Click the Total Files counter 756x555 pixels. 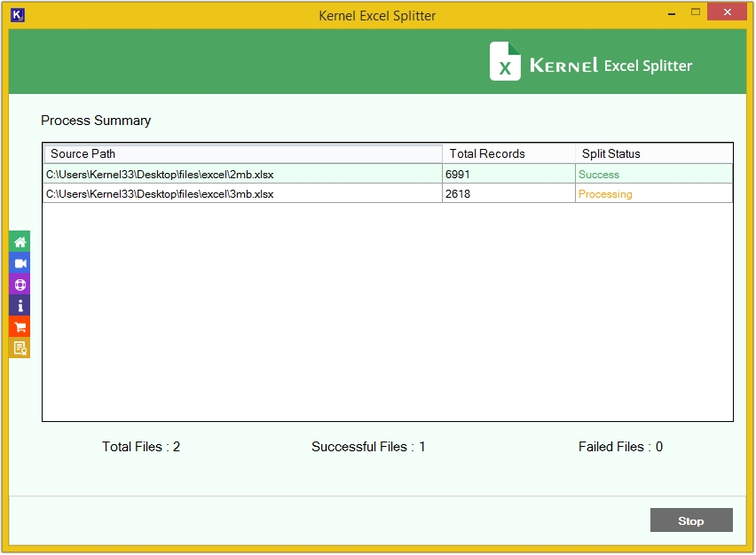point(141,447)
